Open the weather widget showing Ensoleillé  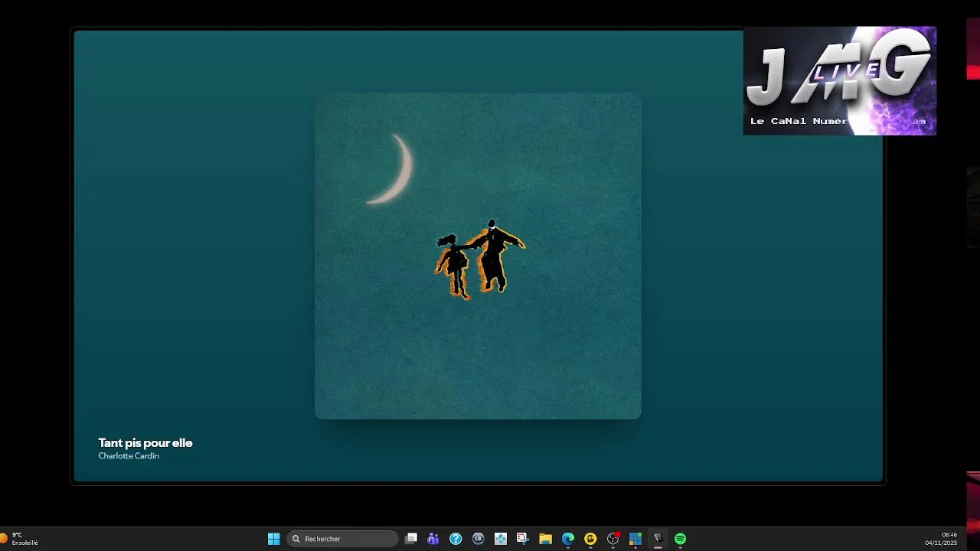[x=20, y=539]
